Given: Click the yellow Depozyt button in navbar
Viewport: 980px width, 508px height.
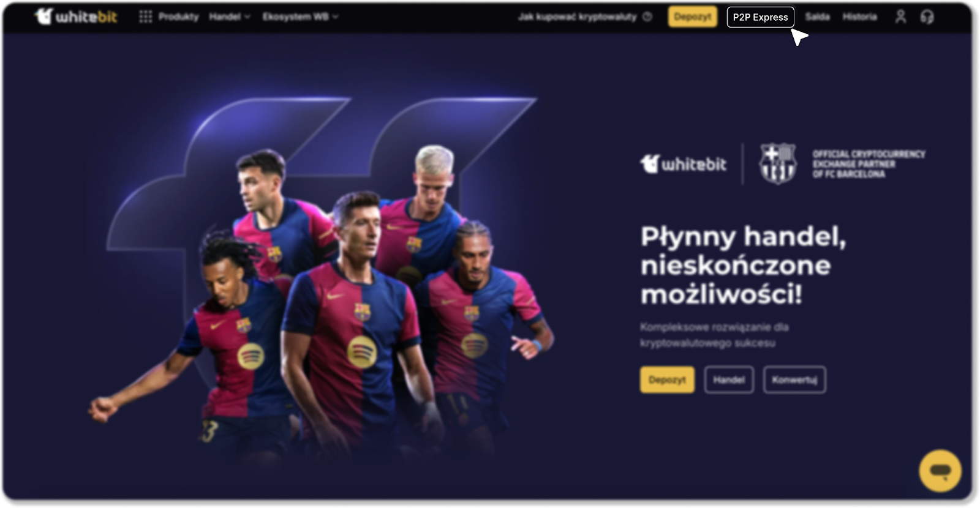Looking at the screenshot, I should click(693, 17).
